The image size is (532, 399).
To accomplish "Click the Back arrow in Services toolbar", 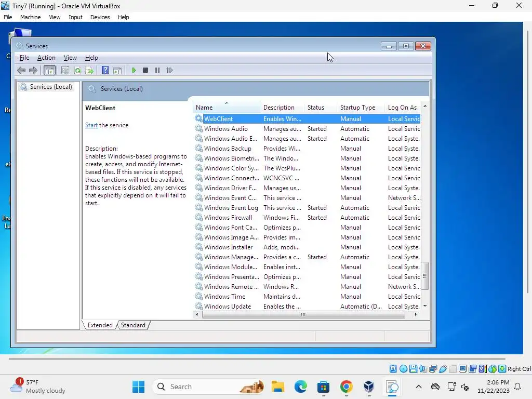I will point(21,70).
